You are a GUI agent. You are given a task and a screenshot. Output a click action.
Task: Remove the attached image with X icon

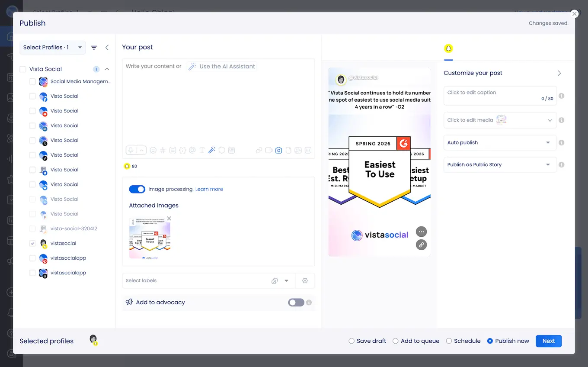[169, 219]
